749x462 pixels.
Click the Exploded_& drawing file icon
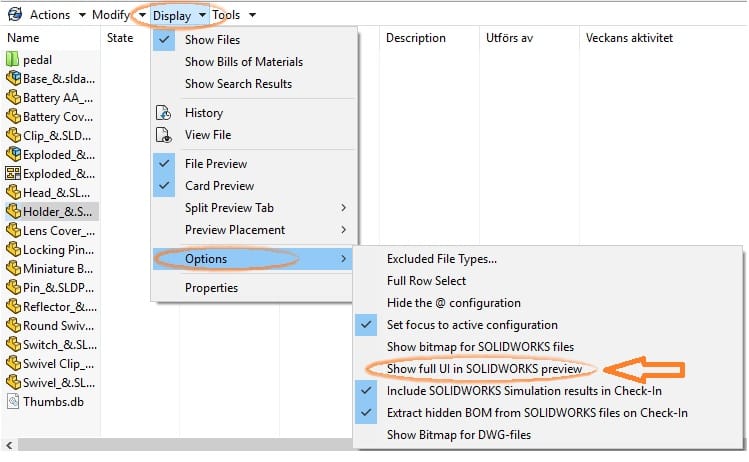pyautogui.click(x=13, y=173)
